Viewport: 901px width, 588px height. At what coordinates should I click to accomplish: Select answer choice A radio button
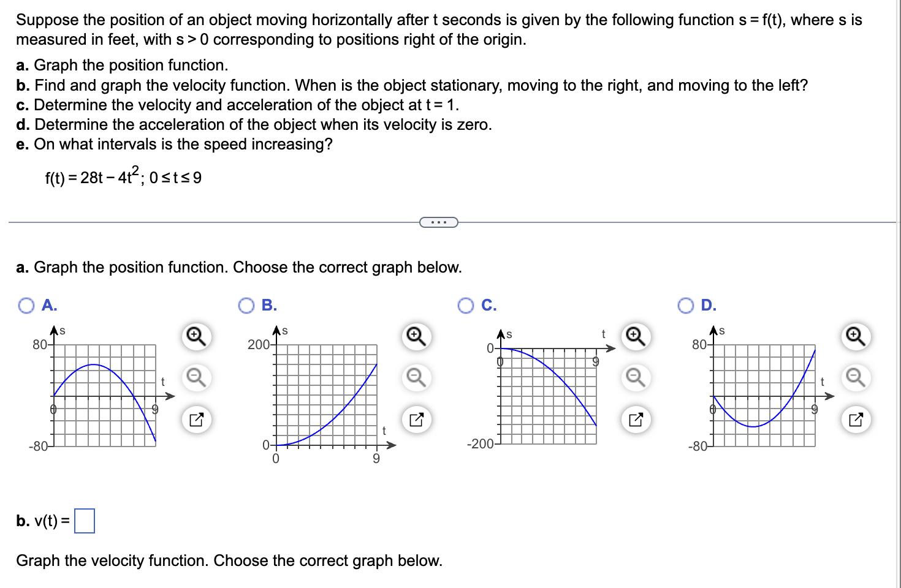(26, 305)
